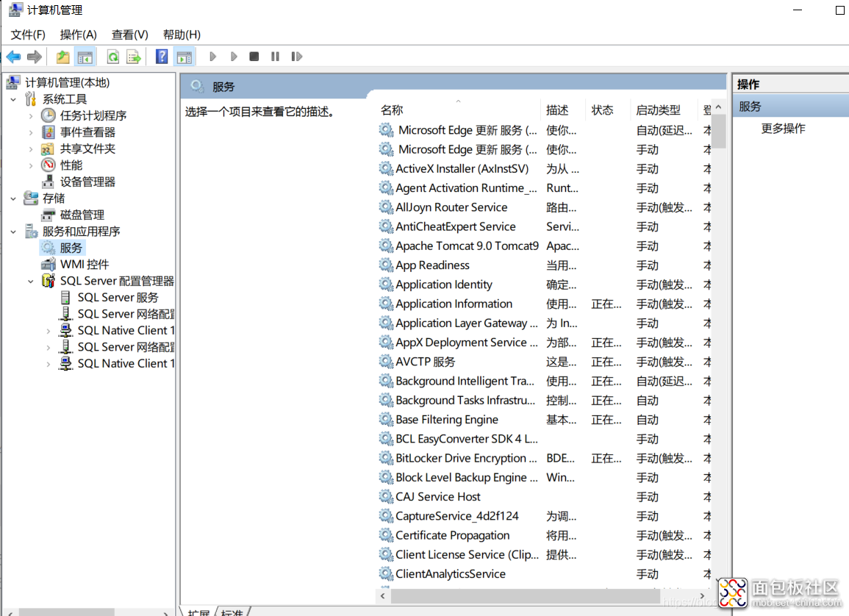Screen dimensions: 849x616
Task: Collapse the 存储 tree node
Action: point(13,198)
